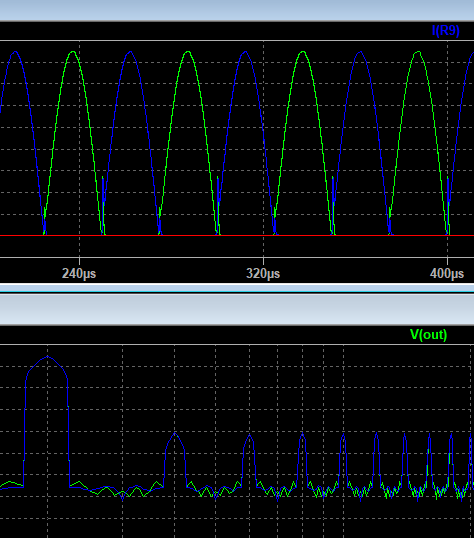
Task: Click the 240µs time axis label
Action: pos(79,274)
